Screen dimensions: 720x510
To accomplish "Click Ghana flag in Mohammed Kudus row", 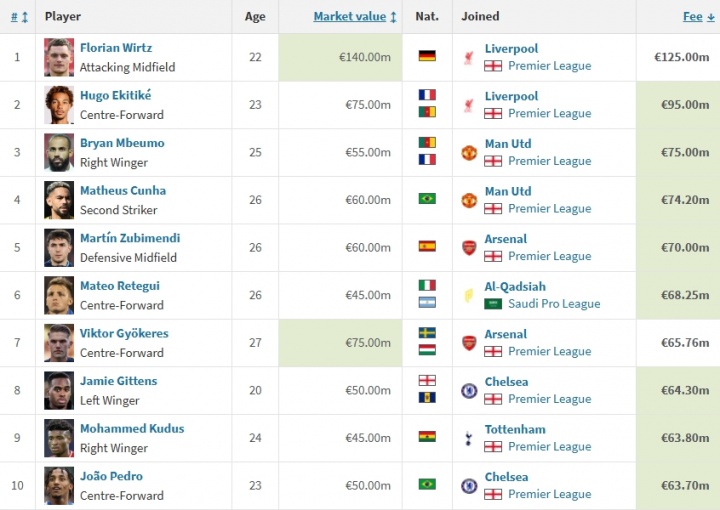I will point(427,437).
